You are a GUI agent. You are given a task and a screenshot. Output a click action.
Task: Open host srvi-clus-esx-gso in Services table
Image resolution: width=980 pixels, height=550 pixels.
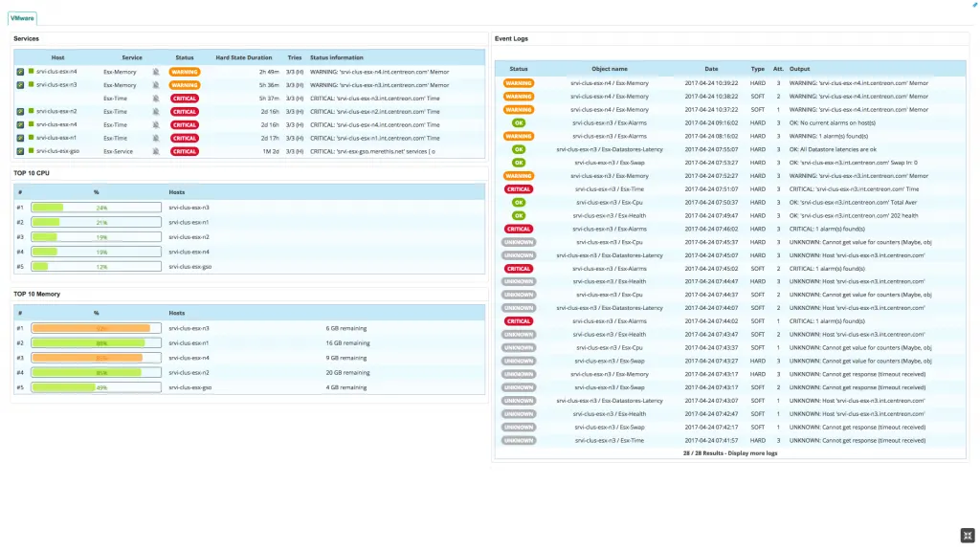point(57,151)
